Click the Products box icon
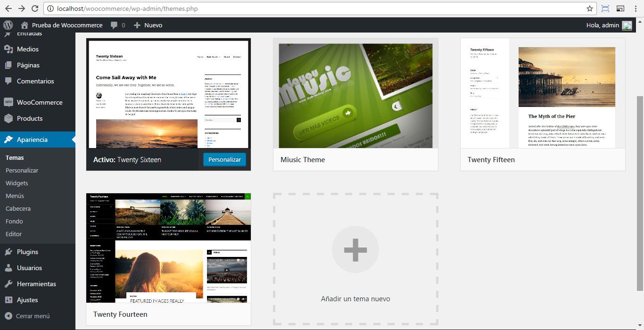The image size is (644, 330). coord(8,118)
